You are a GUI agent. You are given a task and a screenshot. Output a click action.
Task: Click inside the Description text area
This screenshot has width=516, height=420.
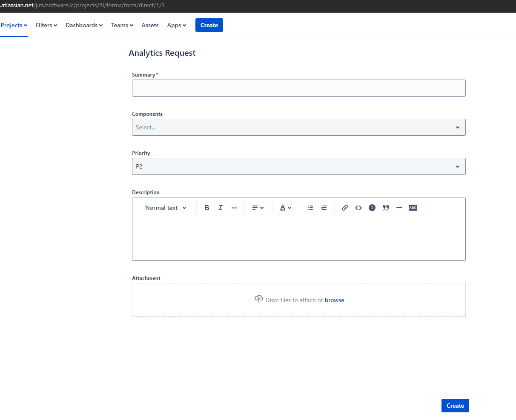pos(299,238)
